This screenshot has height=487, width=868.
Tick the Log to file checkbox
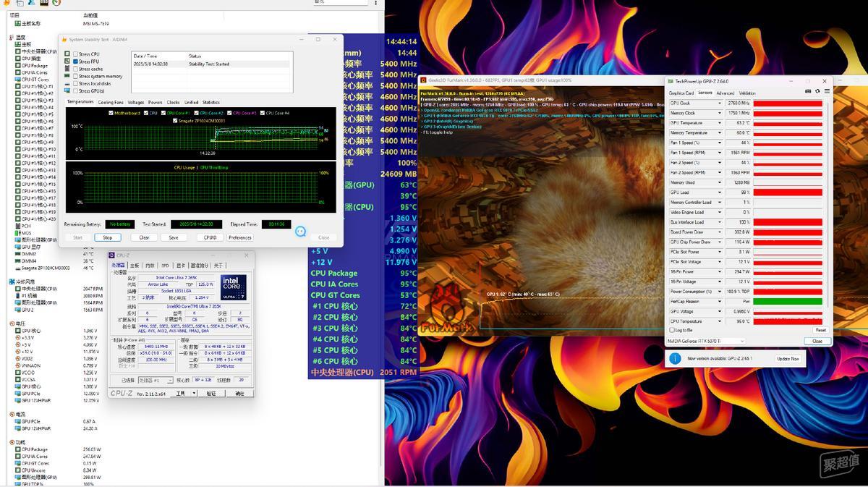click(672, 330)
